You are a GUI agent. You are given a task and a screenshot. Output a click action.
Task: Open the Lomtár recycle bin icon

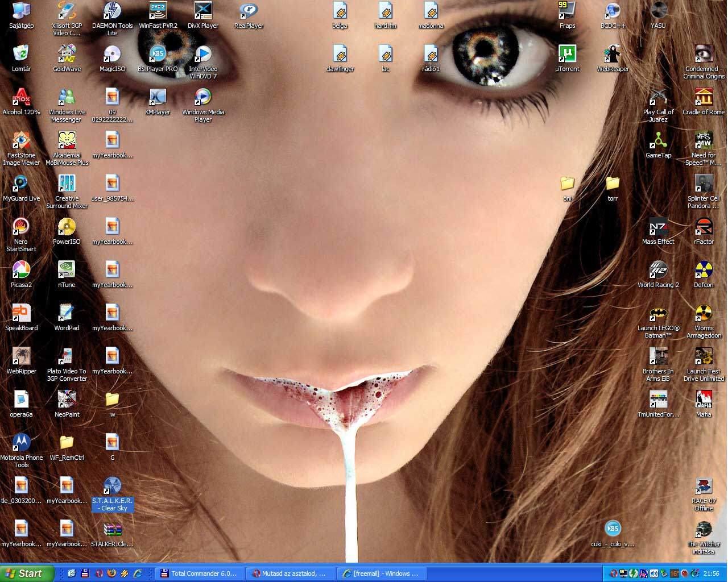point(22,59)
